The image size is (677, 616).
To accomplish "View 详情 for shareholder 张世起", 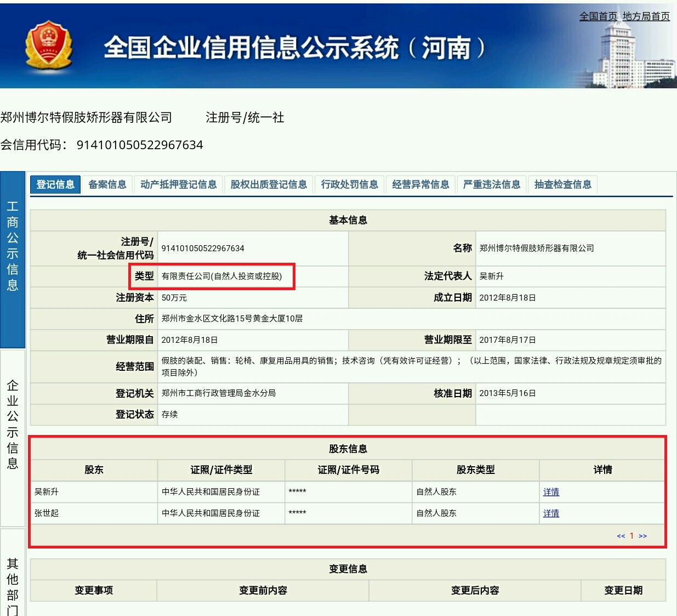I will click(x=550, y=513).
